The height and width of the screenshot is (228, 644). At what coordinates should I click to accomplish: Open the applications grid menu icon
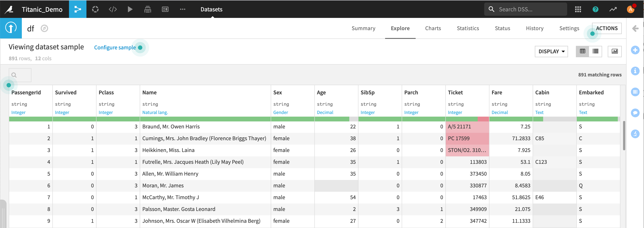(x=578, y=9)
